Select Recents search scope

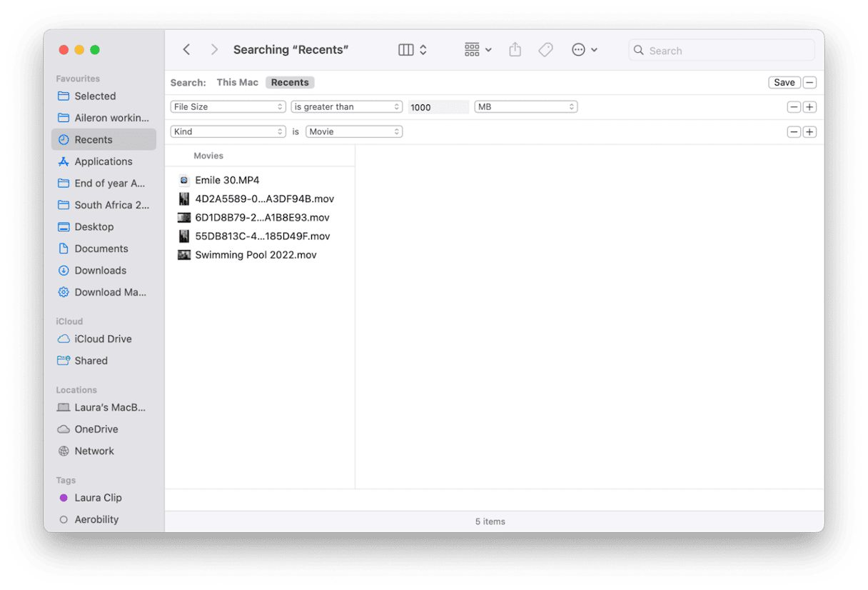290,82
